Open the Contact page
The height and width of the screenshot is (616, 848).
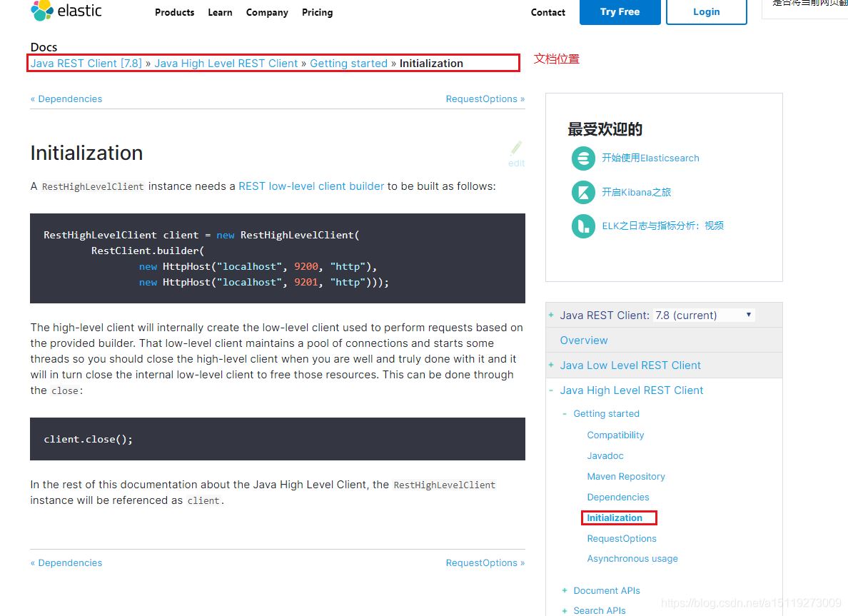[x=548, y=12]
